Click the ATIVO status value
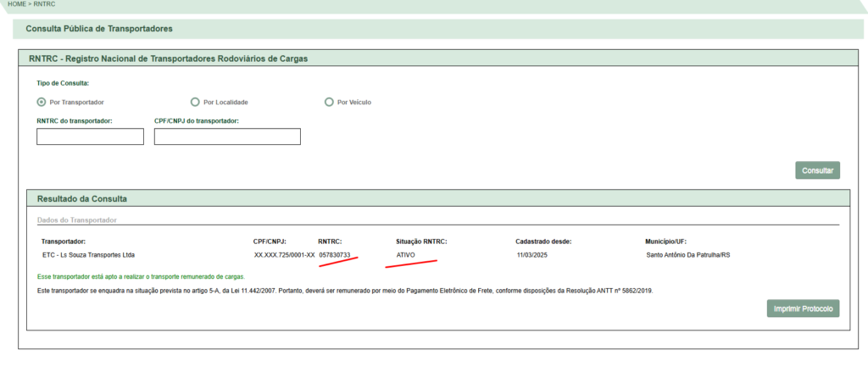Image resolution: width=868 pixels, height=372 pixels. coord(405,254)
